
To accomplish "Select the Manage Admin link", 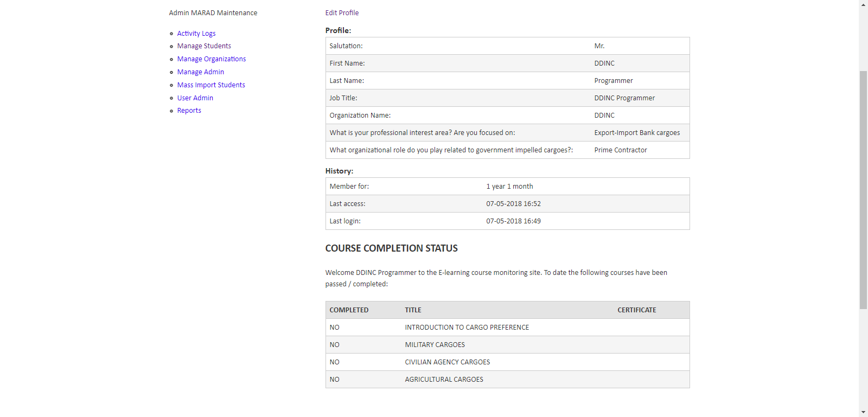I will click(200, 72).
